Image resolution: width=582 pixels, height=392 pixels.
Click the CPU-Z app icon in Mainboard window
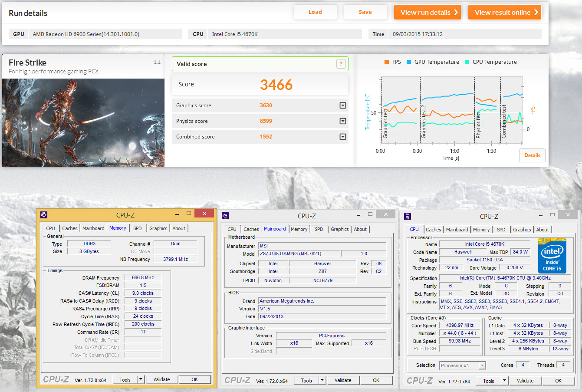225,216
